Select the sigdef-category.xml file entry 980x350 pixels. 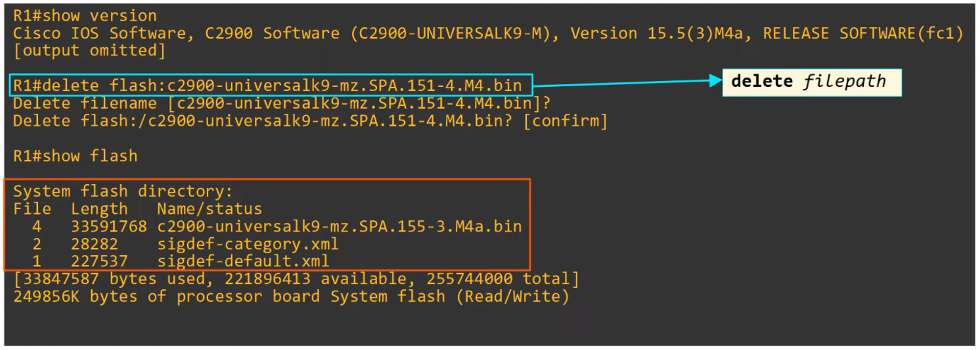coord(247,244)
